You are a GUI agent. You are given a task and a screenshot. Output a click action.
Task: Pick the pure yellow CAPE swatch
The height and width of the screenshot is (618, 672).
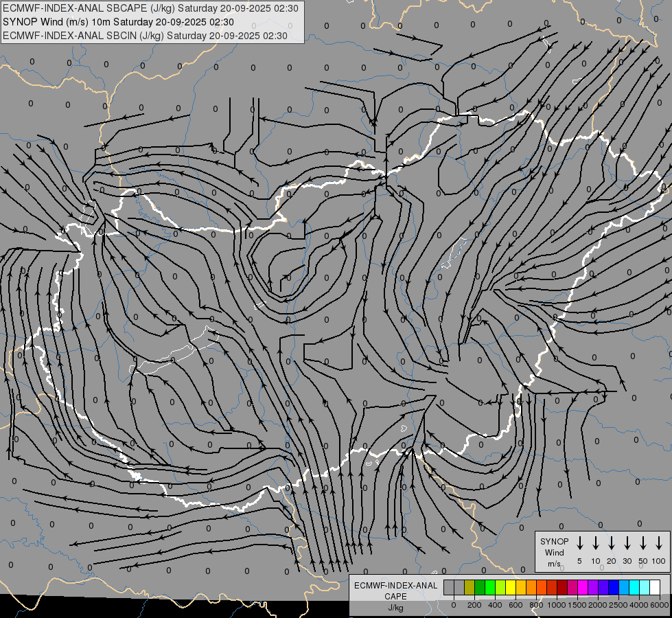[511, 587]
